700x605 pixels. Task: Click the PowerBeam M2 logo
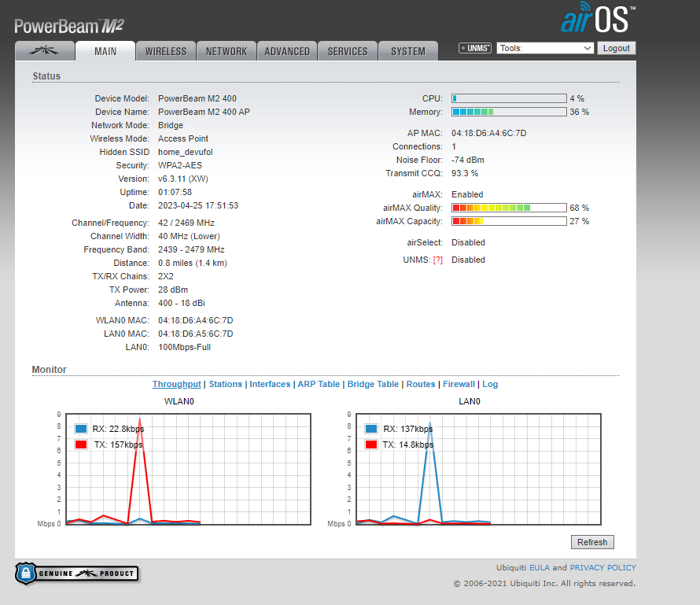69,25
